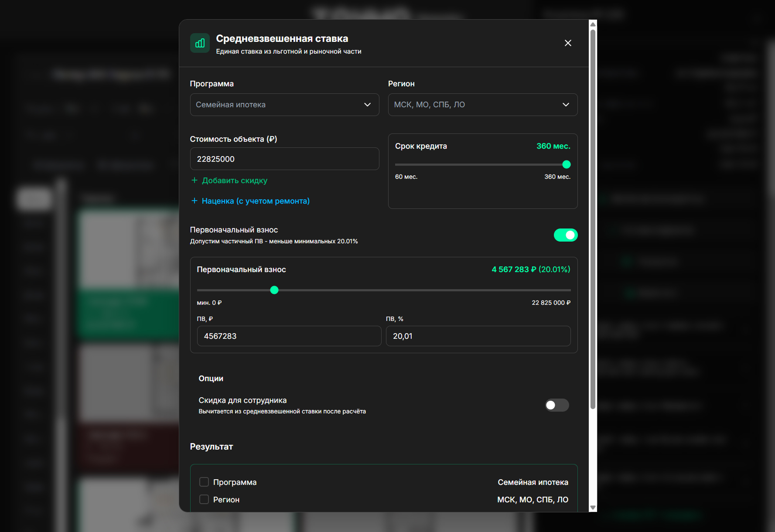The width and height of the screenshot is (775, 532).
Task: Click the chevron arrow in the Программа dropdown
Action: (x=367, y=105)
